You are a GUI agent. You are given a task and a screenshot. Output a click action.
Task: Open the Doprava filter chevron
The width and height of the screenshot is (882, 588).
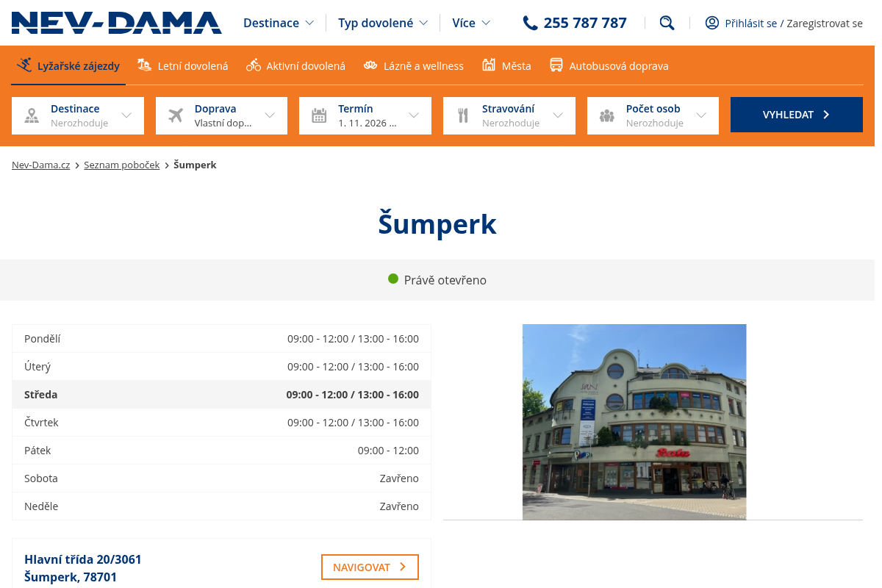point(270,115)
